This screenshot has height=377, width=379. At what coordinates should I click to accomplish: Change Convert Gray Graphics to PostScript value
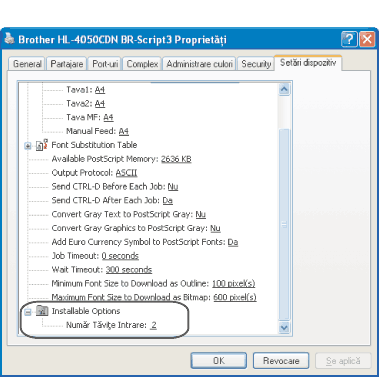click(215, 228)
